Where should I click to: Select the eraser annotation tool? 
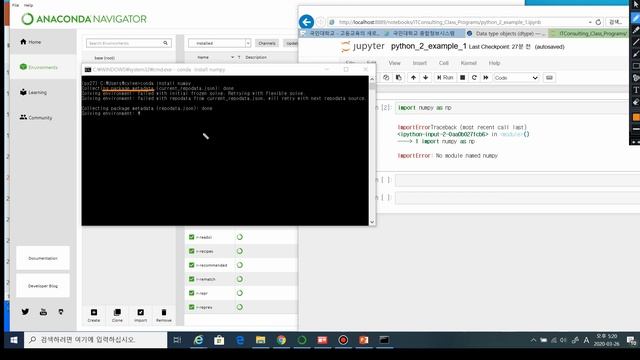pos(636,102)
